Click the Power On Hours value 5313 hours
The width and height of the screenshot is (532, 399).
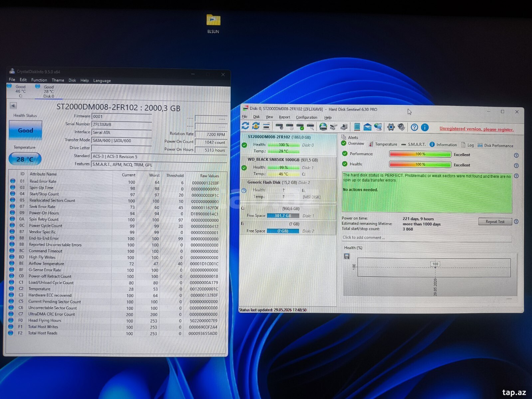coord(211,150)
